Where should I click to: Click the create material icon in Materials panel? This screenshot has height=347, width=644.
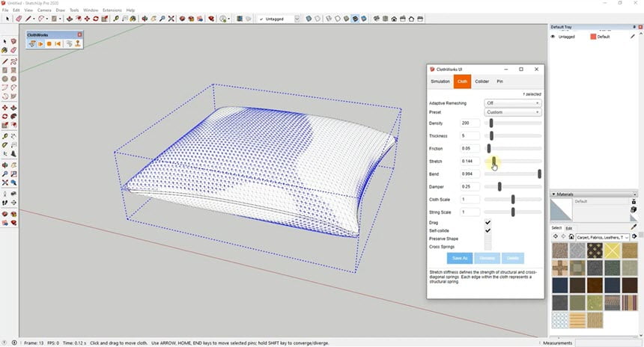pos(634,209)
